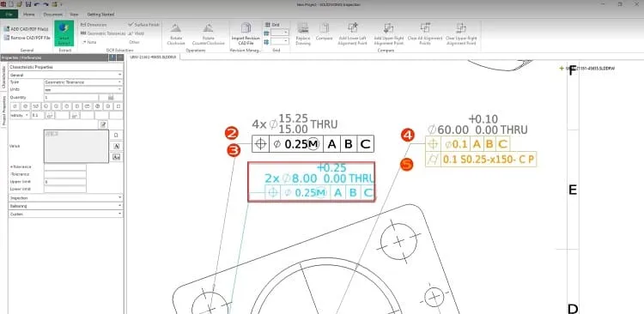
Task: Click Replace Drawing icon
Action: 303,33
